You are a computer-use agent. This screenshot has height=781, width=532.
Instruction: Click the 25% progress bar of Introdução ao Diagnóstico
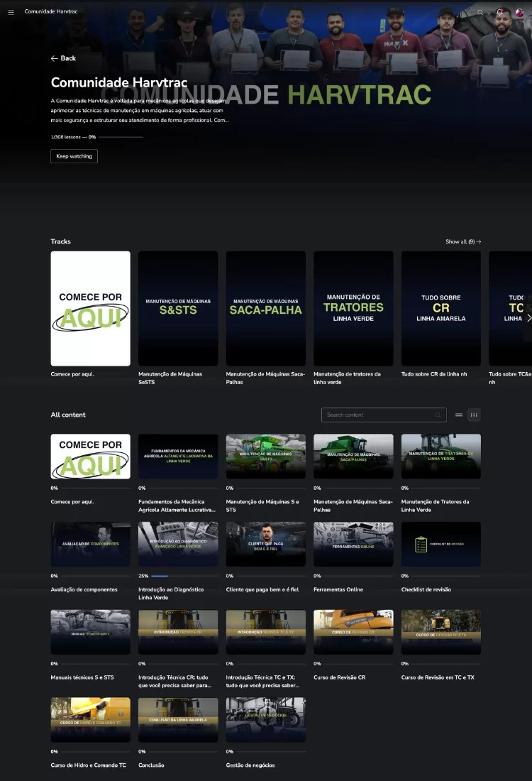click(x=184, y=576)
